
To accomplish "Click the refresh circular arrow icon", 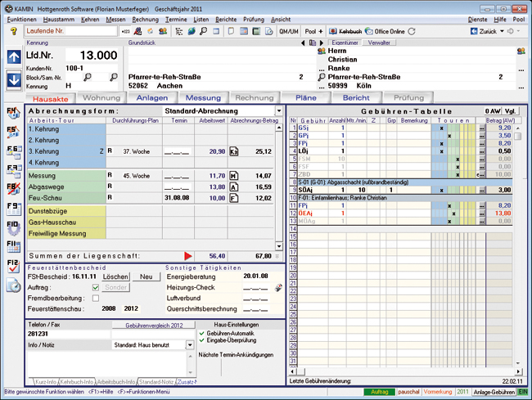I will tap(412, 31).
